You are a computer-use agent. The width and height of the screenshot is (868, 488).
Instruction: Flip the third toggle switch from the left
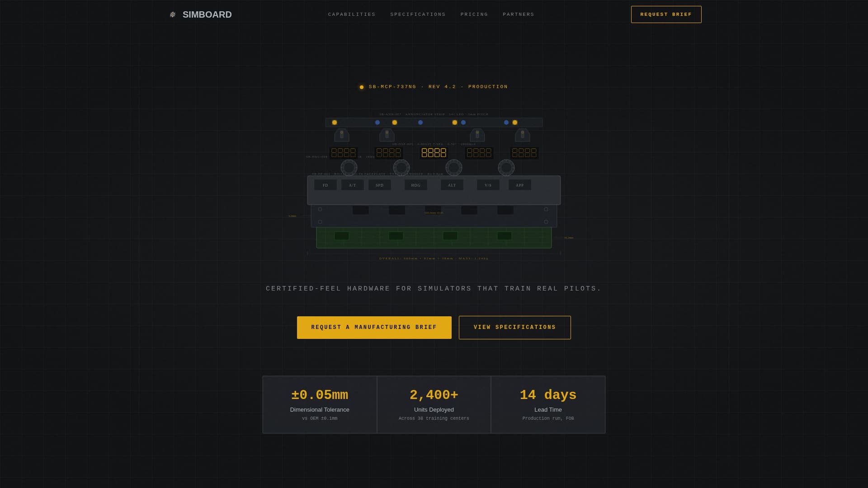(477, 135)
